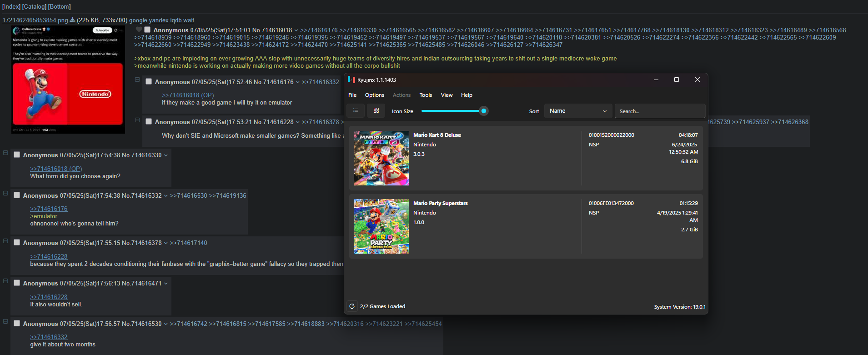Viewport: 868px width, 355px height.
Task: Open the Ryujinx View menu
Action: pyautogui.click(x=447, y=95)
